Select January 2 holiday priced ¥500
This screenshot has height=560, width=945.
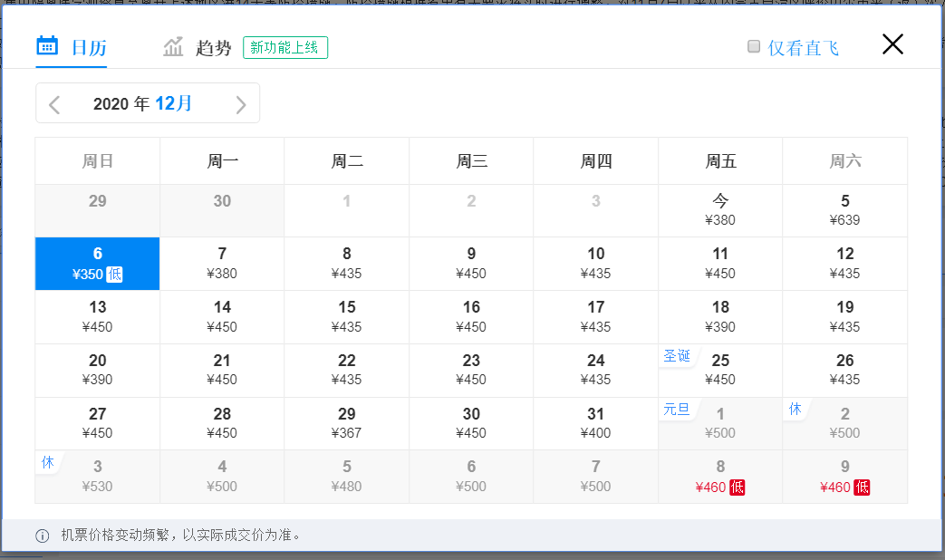[845, 423]
